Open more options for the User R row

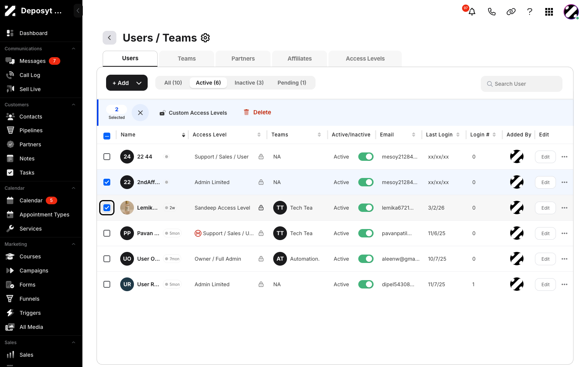564,284
